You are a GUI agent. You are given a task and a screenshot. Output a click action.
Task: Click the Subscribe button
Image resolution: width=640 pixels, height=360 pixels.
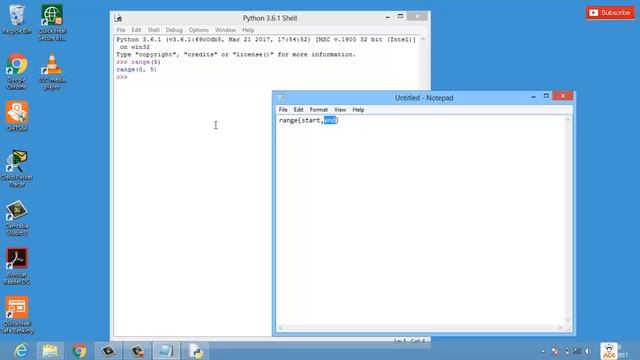pos(611,13)
